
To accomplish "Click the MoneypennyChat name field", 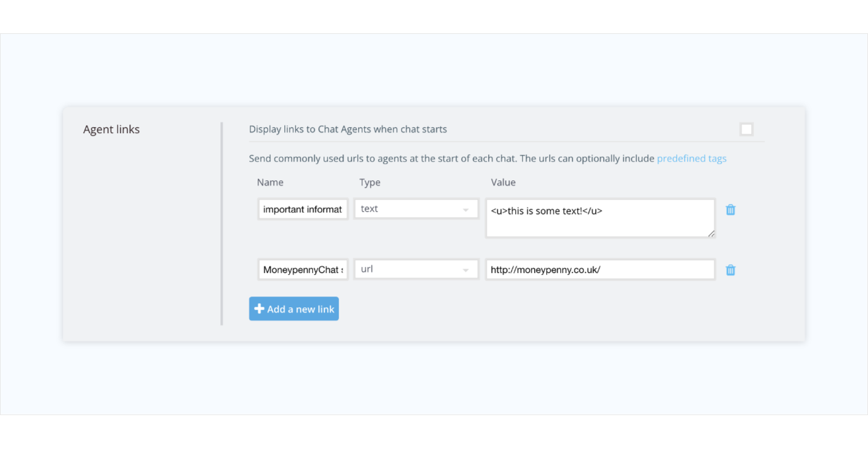I will point(302,269).
